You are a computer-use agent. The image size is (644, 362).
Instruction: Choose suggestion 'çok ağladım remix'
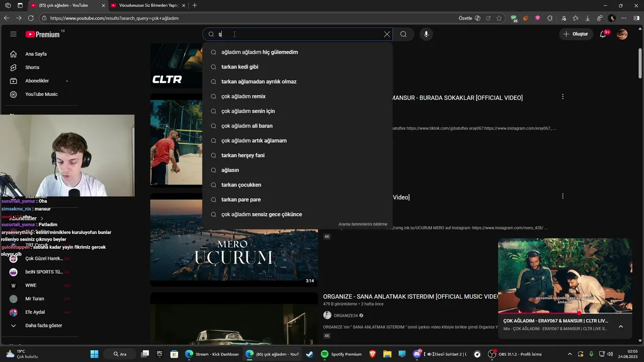297,97
